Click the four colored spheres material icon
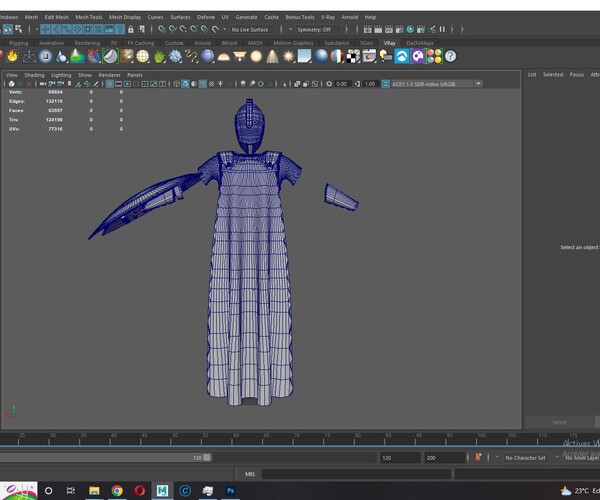 (434, 56)
